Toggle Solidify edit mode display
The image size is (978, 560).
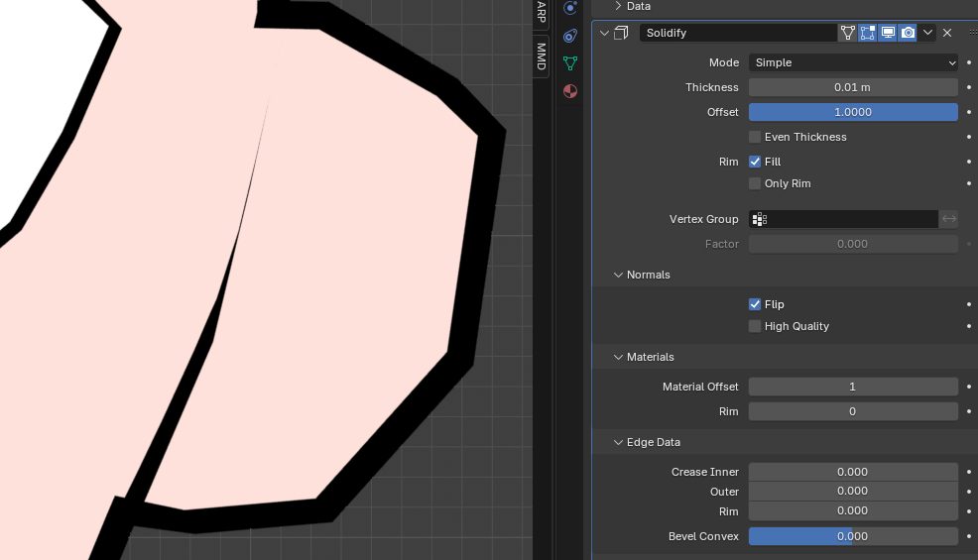(868, 33)
